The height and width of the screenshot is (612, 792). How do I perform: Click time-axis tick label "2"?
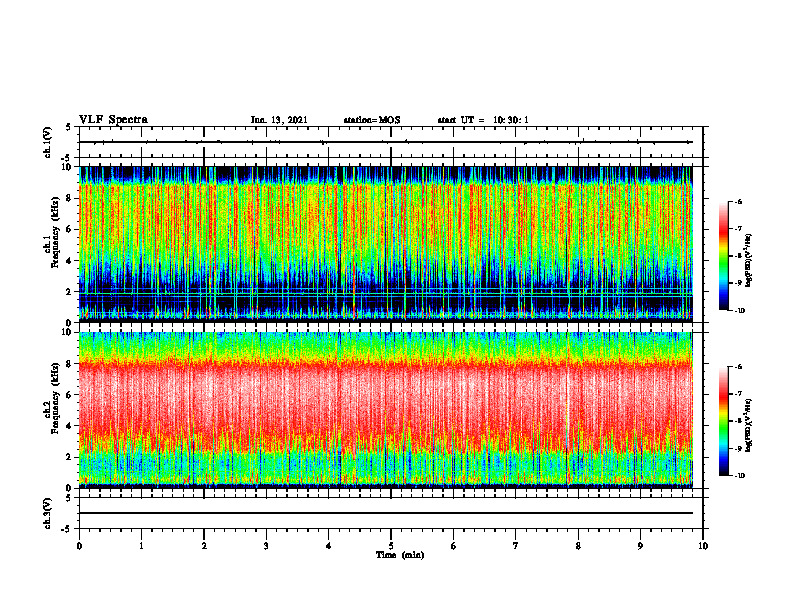coord(204,546)
